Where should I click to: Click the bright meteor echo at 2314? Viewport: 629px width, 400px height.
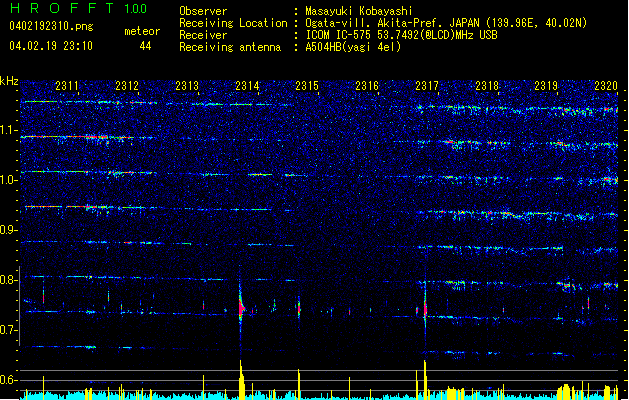tap(241, 308)
